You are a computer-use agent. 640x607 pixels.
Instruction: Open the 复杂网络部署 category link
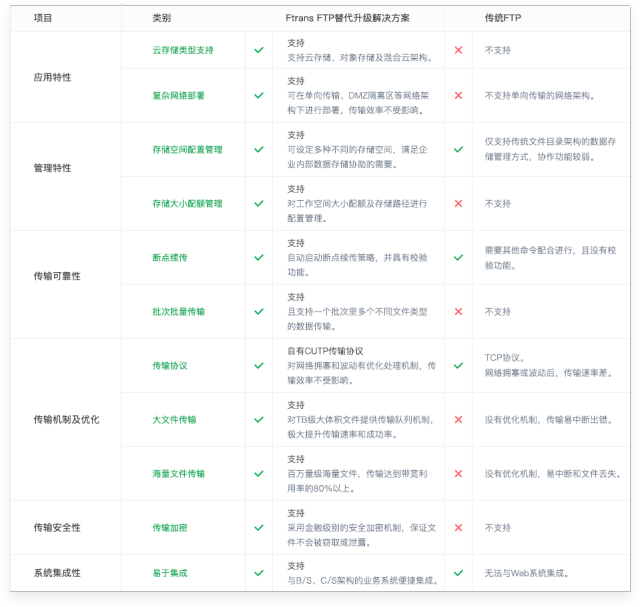tap(178, 96)
